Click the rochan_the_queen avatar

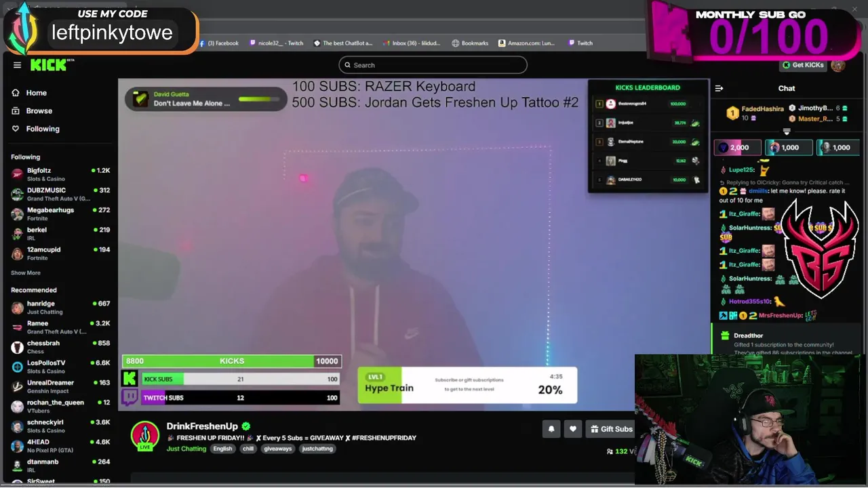[x=17, y=407]
